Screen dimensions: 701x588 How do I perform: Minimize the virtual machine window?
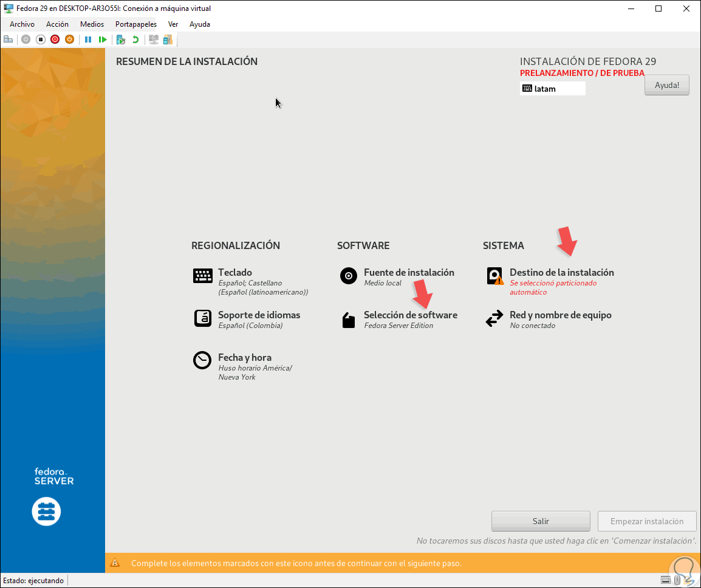631,9
